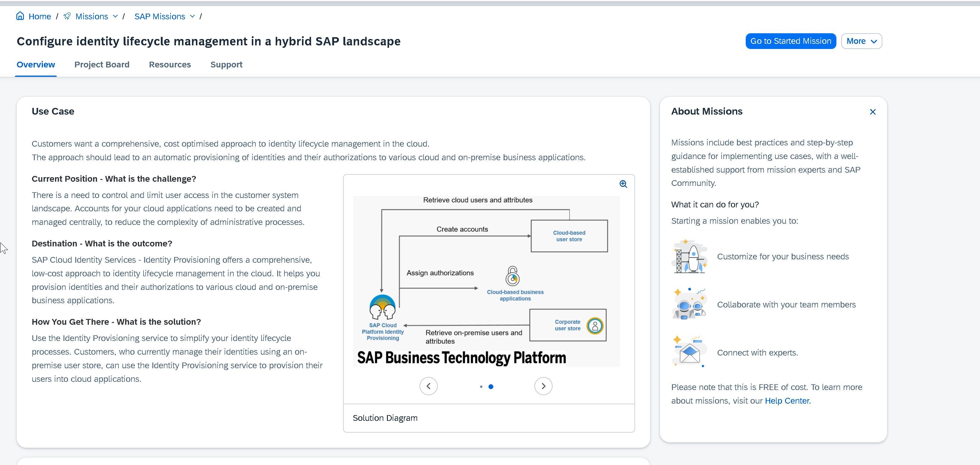Go to previous carousel image
Image resolution: width=980 pixels, height=465 pixels.
428,386
